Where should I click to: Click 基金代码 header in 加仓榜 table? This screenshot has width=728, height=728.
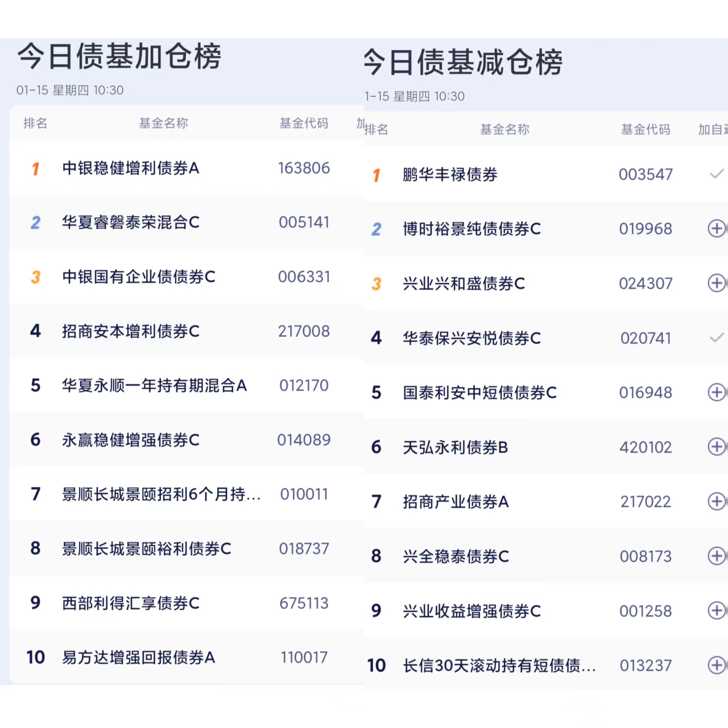coord(304,123)
